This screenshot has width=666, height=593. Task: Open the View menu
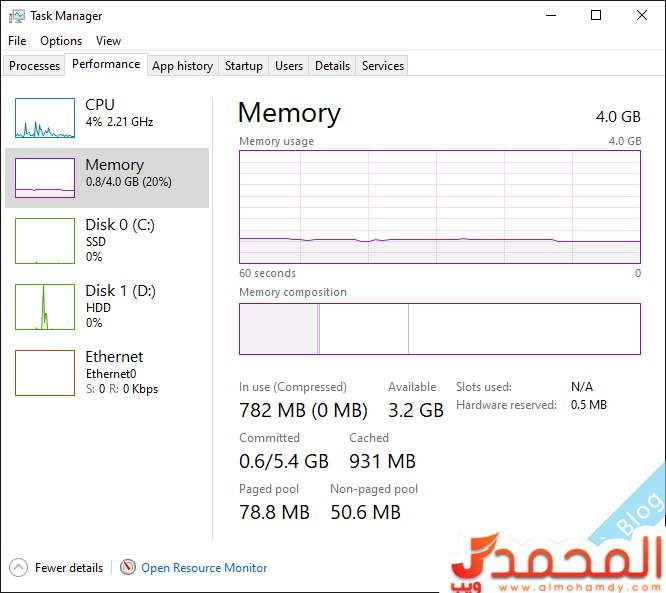(x=108, y=41)
